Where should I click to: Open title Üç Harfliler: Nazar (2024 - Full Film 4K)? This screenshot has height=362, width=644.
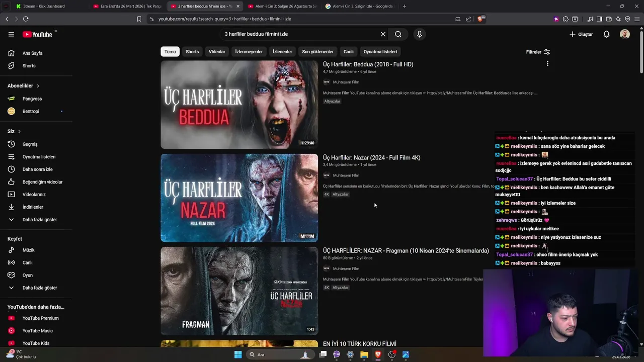(x=371, y=157)
